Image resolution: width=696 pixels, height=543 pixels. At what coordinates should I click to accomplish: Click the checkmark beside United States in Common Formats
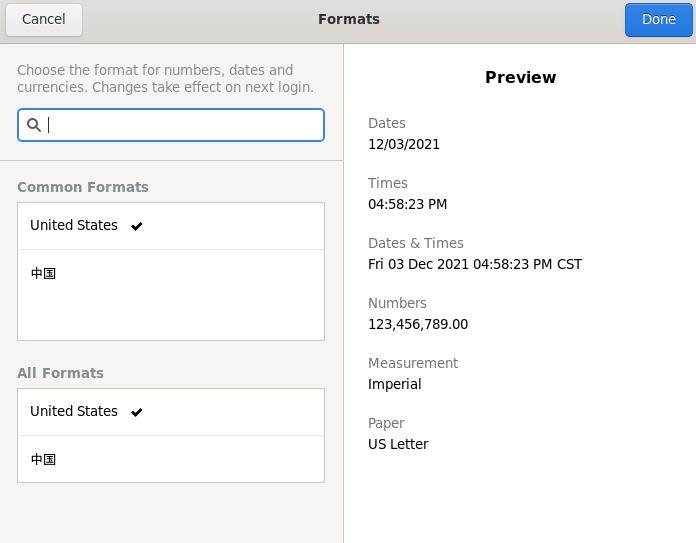137,226
